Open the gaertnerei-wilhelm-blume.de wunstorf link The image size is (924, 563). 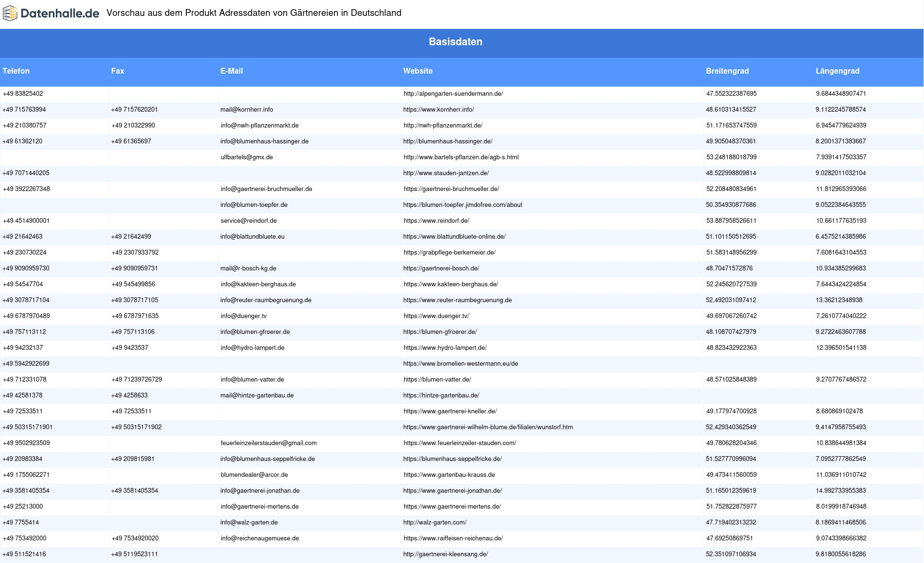click(x=488, y=427)
